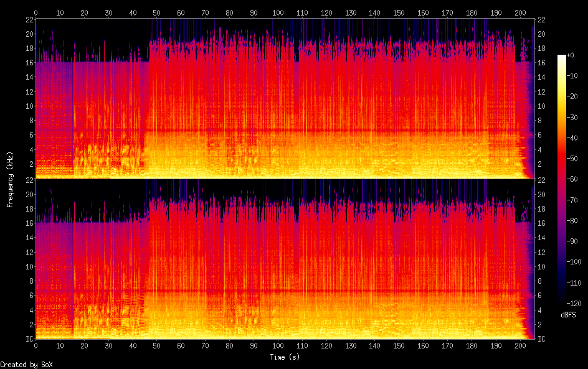Click '10' on the bottom time axis

60,346
